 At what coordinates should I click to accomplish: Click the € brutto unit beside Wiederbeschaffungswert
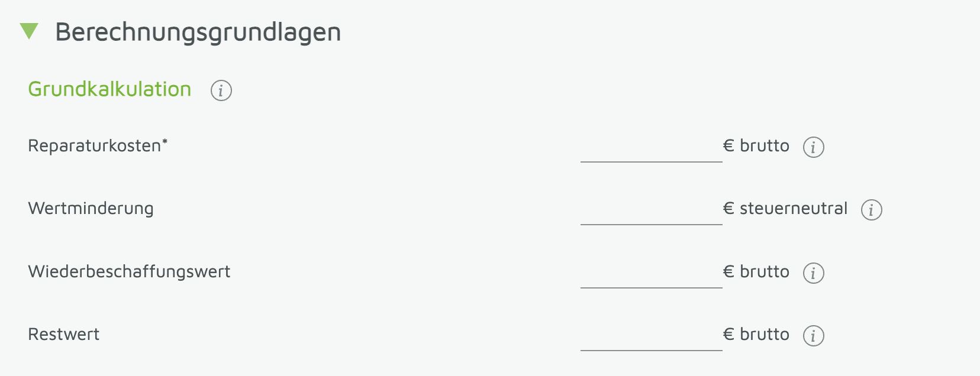pos(756,271)
